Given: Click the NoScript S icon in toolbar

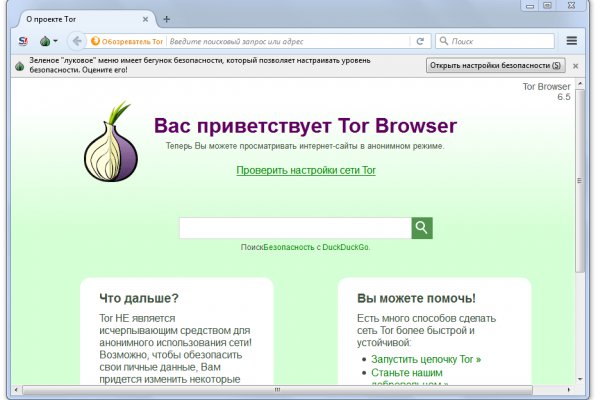Looking at the screenshot, I should [23, 41].
